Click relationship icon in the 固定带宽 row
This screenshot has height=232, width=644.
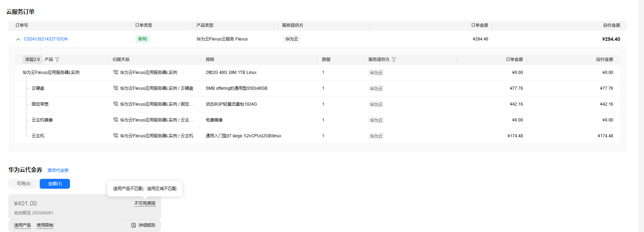pos(115,104)
